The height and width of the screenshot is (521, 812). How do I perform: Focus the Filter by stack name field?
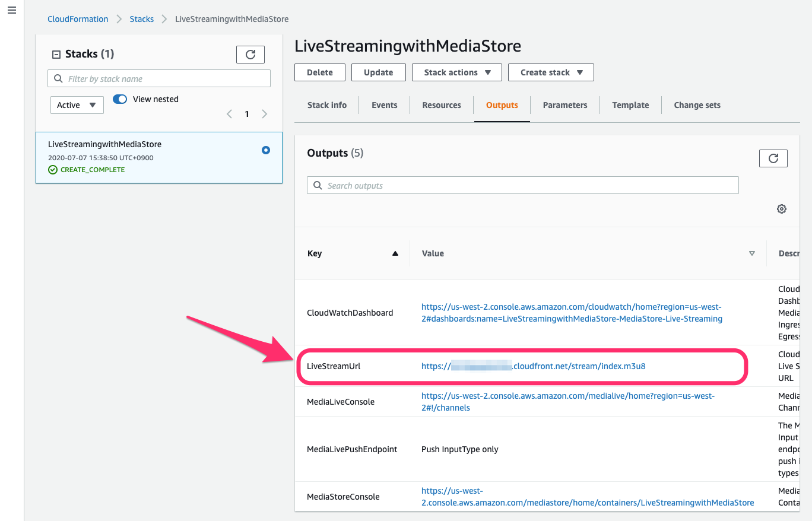[159, 79]
